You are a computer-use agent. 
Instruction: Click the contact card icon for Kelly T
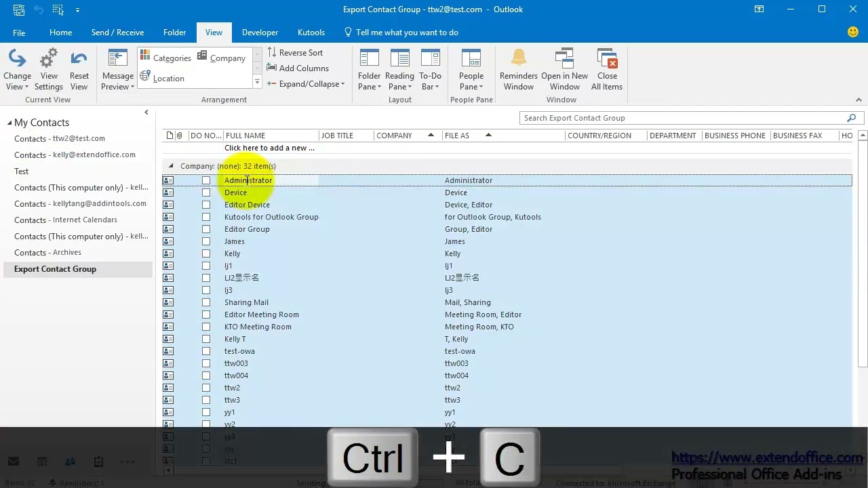[168, 339]
